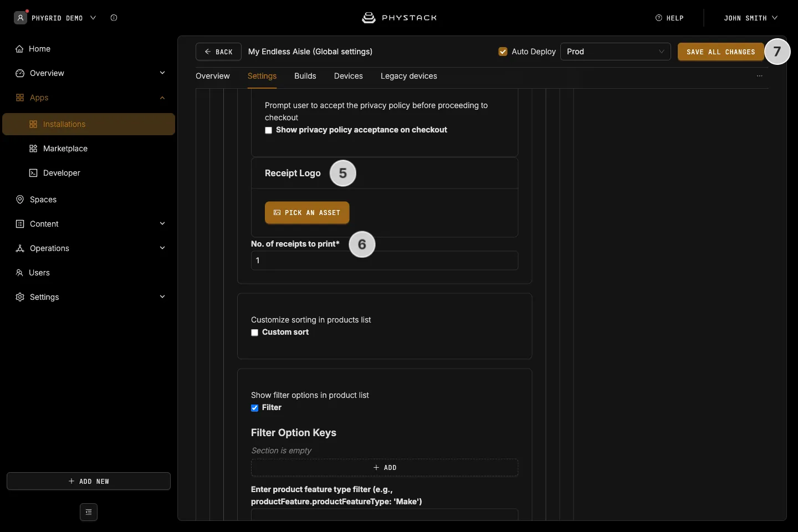This screenshot has width=798, height=532.
Task: Open the Prod environment dropdown
Action: click(616, 52)
